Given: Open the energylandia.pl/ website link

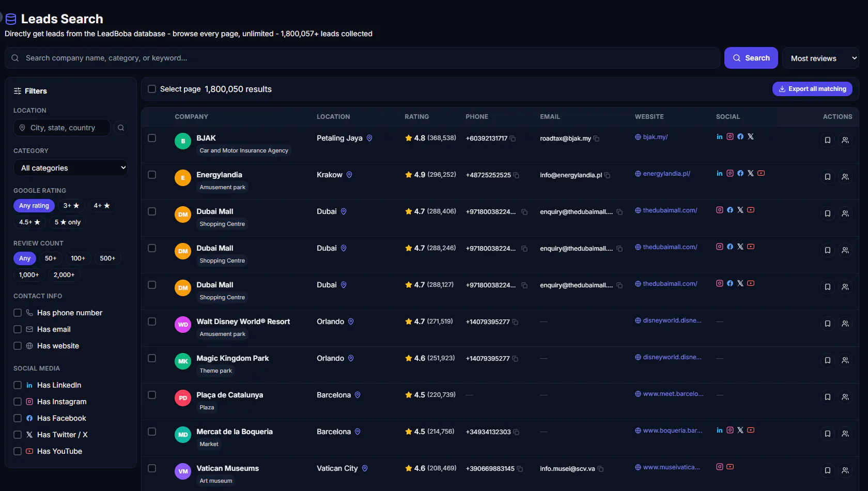Looking at the screenshot, I should (x=663, y=174).
